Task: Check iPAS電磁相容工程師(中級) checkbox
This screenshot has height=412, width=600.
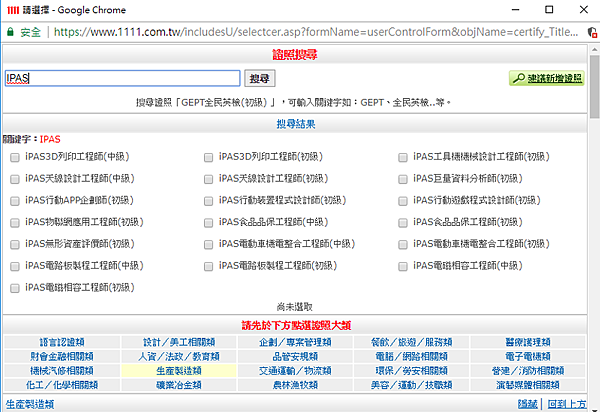Action: tap(403, 266)
